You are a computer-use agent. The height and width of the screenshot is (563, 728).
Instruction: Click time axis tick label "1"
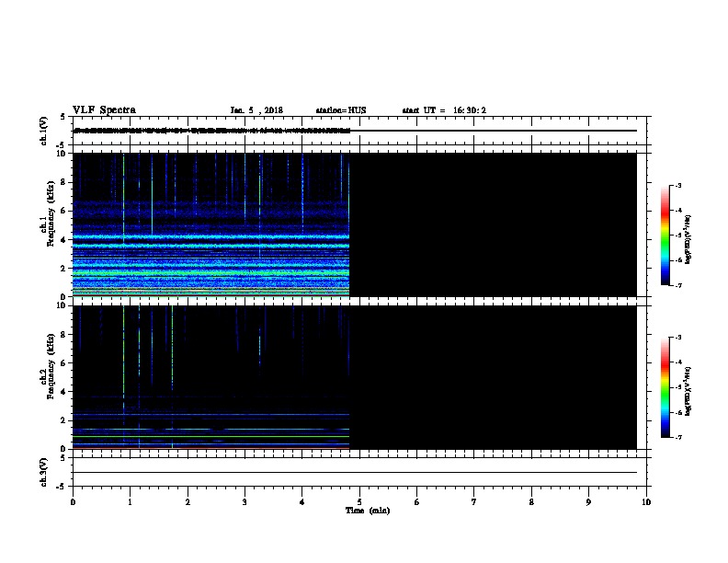tap(130, 502)
